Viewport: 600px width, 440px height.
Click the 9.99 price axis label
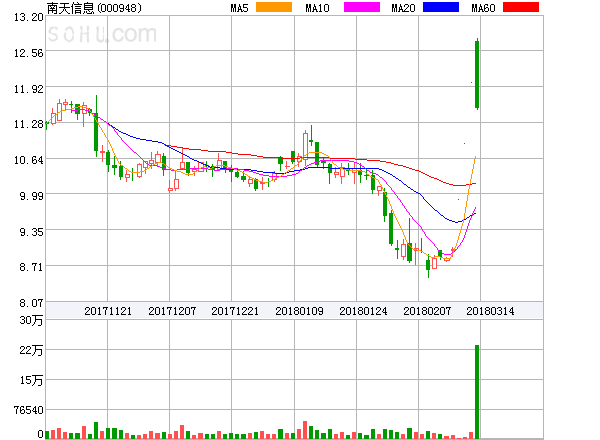pyautogui.click(x=31, y=196)
